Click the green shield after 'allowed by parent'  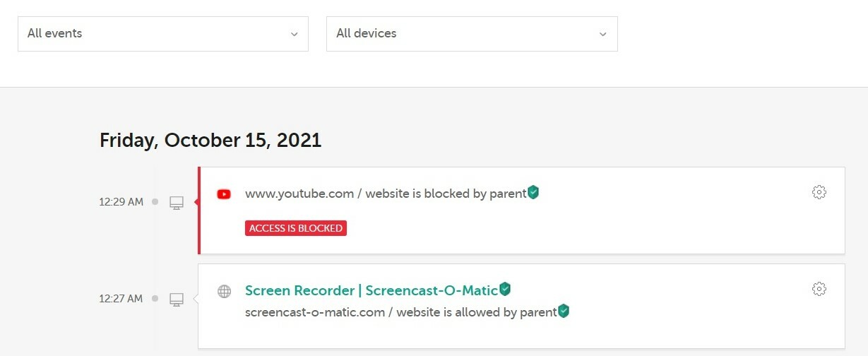[564, 310]
